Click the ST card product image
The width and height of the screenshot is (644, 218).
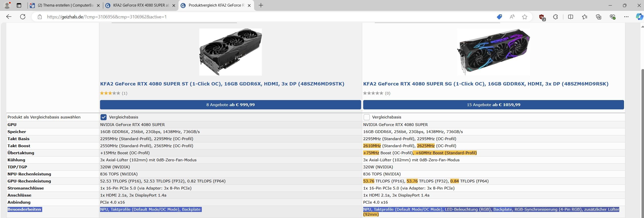[231, 52]
